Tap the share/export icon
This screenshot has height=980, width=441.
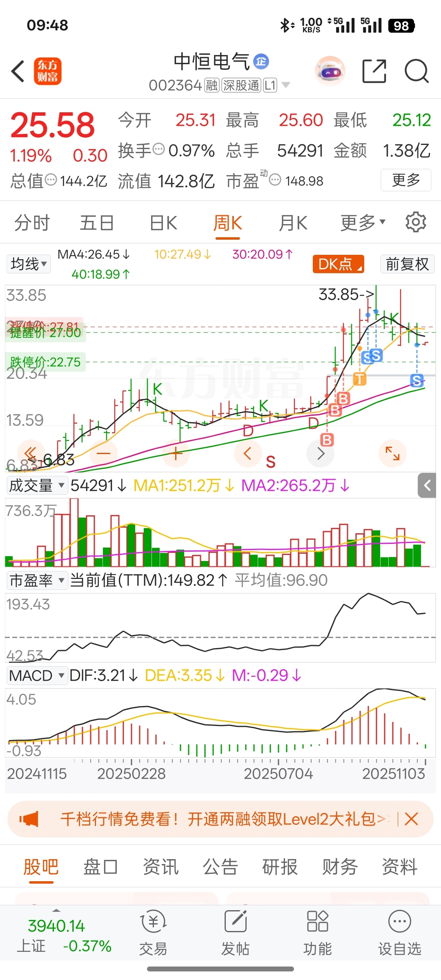click(374, 71)
